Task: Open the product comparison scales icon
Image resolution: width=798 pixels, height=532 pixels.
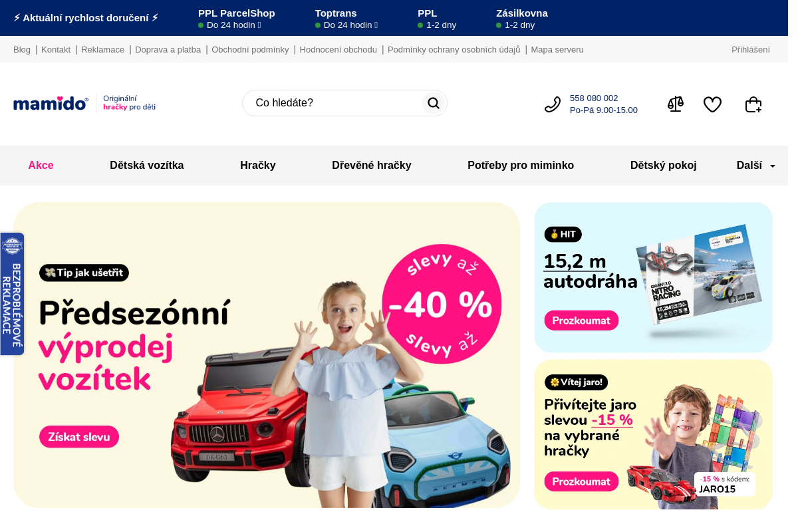Action: [676, 104]
